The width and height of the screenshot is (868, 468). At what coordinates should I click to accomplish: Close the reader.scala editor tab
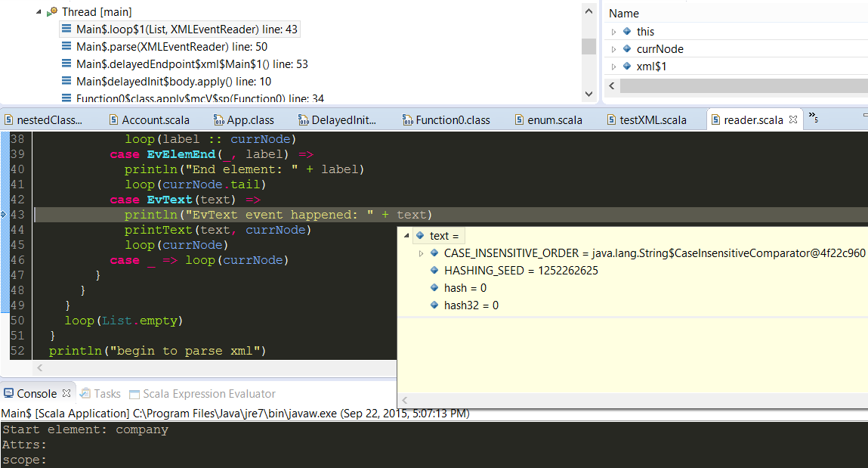click(x=793, y=119)
